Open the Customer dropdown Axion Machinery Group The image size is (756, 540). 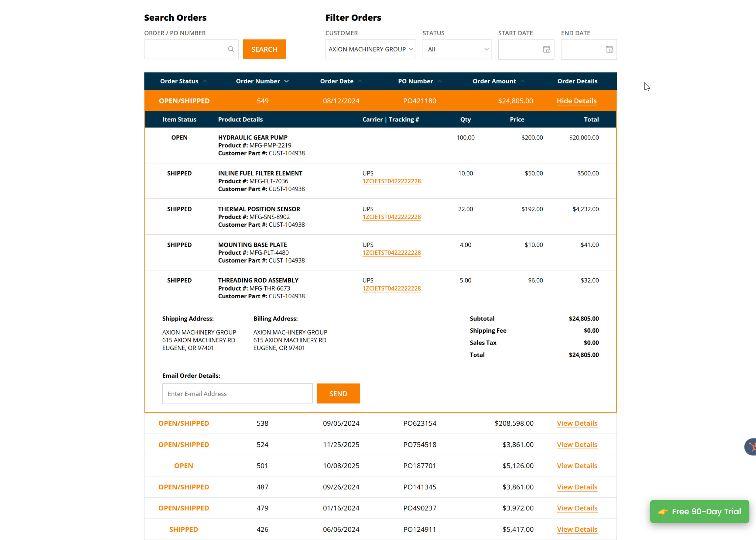pyautogui.click(x=370, y=49)
